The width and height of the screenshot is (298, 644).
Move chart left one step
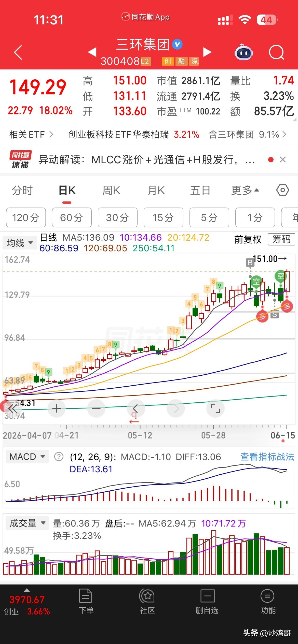click(x=136, y=408)
